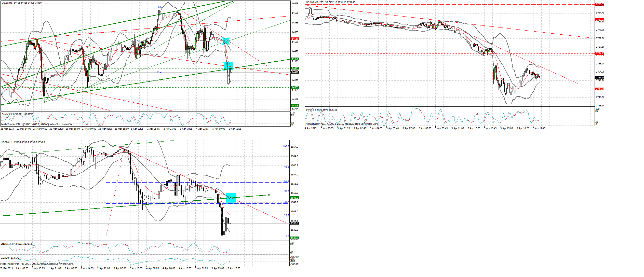Image resolution: width=644 pixels, height=277 pixels.
Task: Select the red 2745.08 price level tag
Action: pos(600,89)
